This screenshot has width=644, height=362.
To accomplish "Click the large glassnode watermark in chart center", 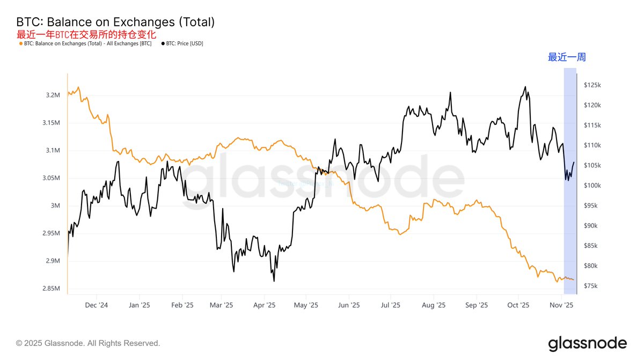I will pos(322,177).
